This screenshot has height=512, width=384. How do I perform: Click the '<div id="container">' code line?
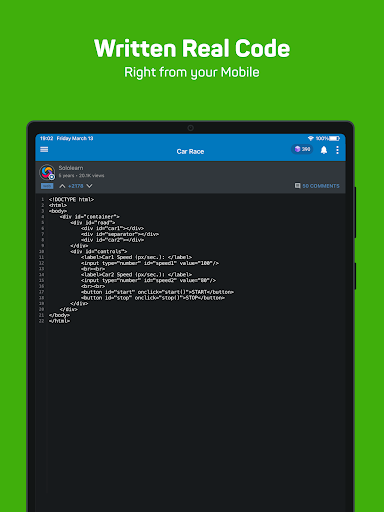(90, 217)
